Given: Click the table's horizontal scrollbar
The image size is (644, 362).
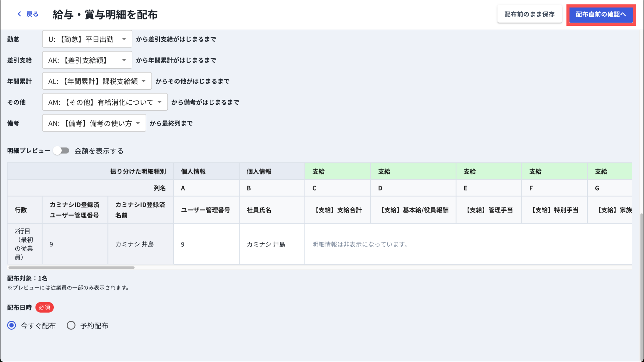Looking at the screenshot, I should tap(72, 268).
